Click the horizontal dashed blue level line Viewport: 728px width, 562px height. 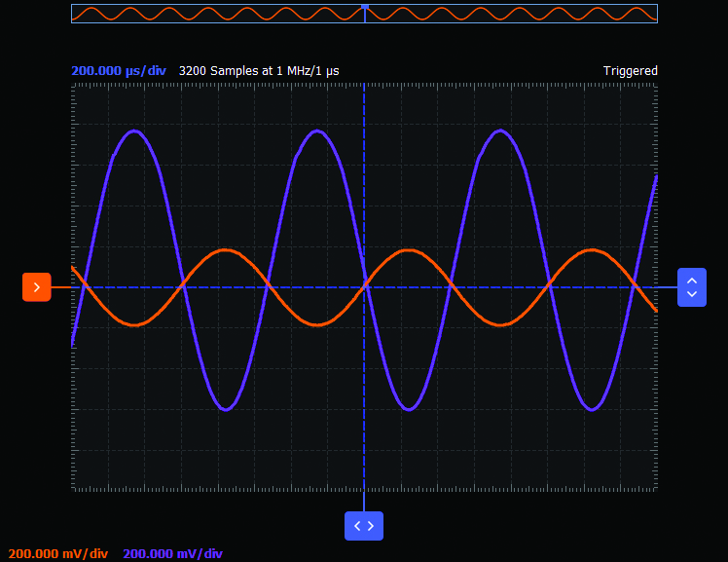[506, 287]
